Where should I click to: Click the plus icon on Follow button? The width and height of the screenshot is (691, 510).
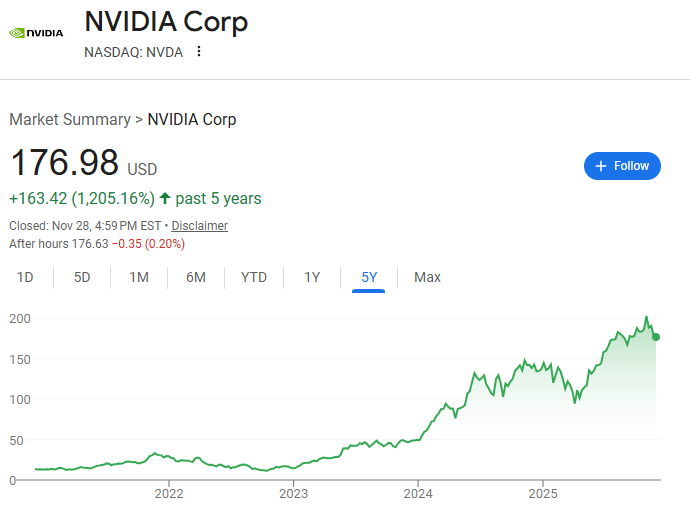(x=601, y=166)
